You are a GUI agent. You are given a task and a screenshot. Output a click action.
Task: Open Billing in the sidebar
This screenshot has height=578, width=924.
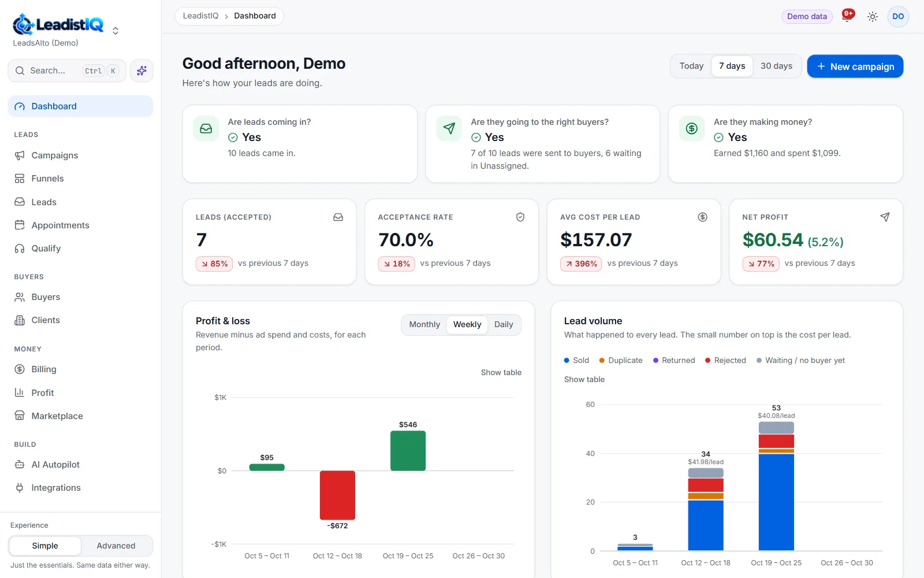tap(80, 369)
